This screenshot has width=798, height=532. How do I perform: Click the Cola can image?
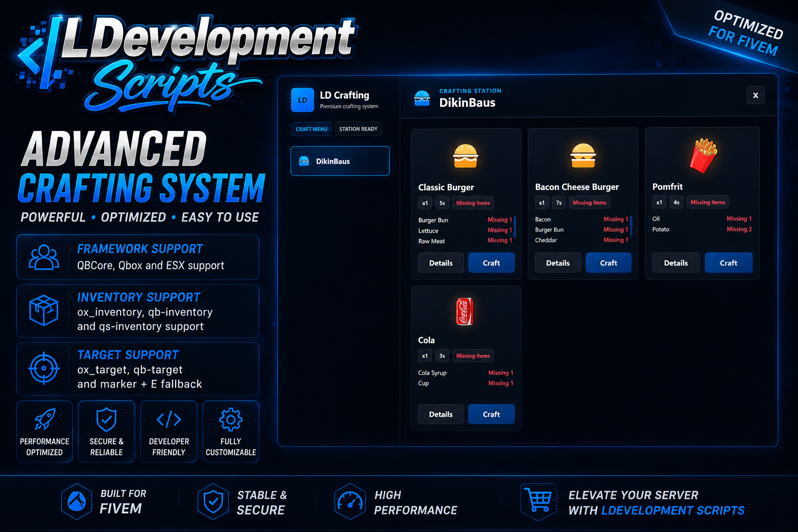(x=464, y=311)
